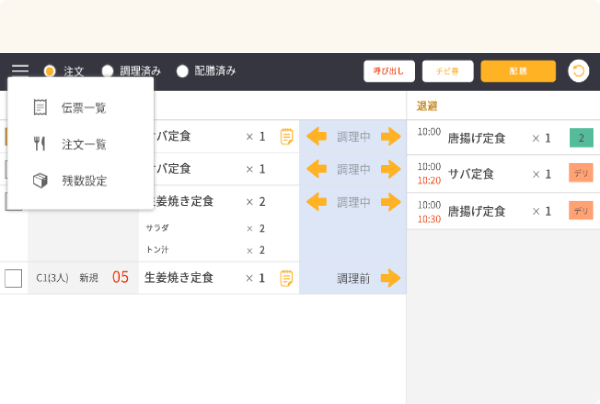Click left arrow on third 調理中 row
The height and width of the screenshot is (404, 600).
[x=316, y=201]
